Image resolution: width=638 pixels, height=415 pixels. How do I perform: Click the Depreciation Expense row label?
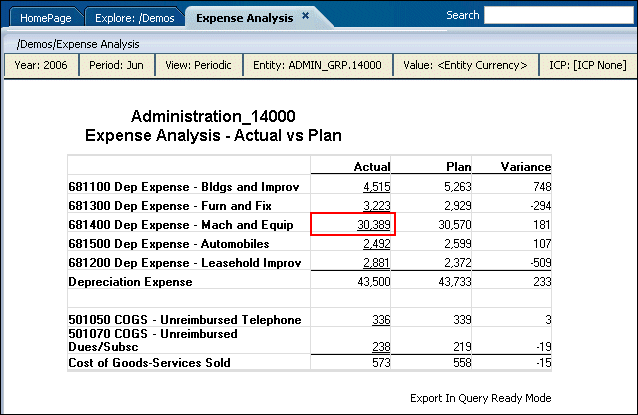click(132, 283)
